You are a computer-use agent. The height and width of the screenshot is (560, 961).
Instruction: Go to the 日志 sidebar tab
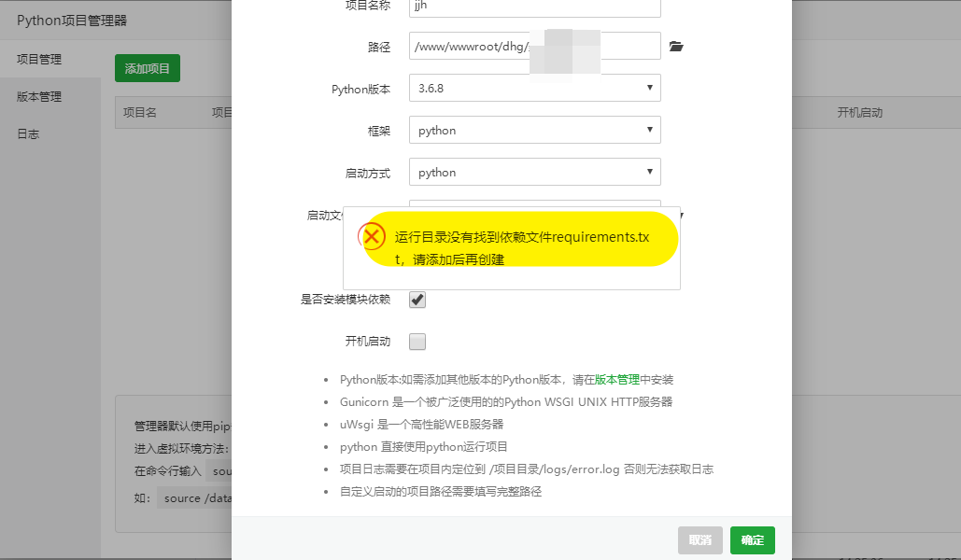(x=28, y=134)
